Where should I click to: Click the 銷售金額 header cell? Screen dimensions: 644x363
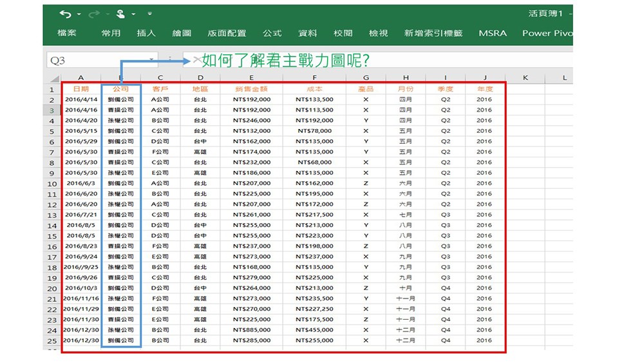251,89
